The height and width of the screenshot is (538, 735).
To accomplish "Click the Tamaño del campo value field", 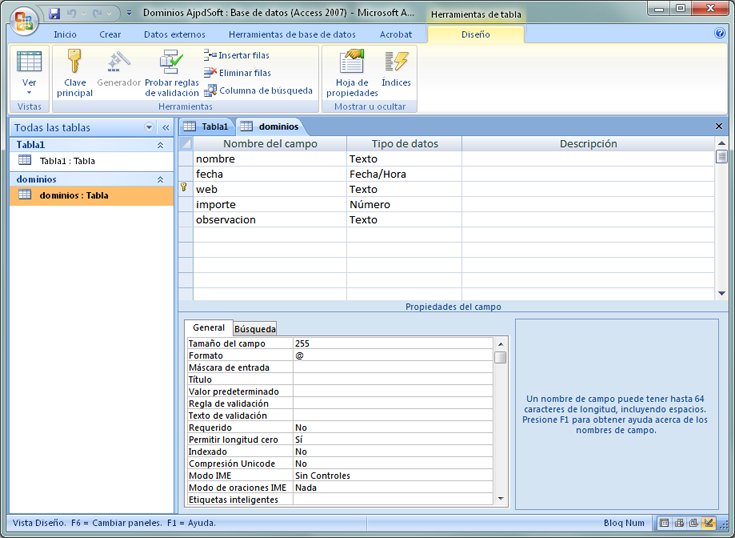I will pos(393,344).
